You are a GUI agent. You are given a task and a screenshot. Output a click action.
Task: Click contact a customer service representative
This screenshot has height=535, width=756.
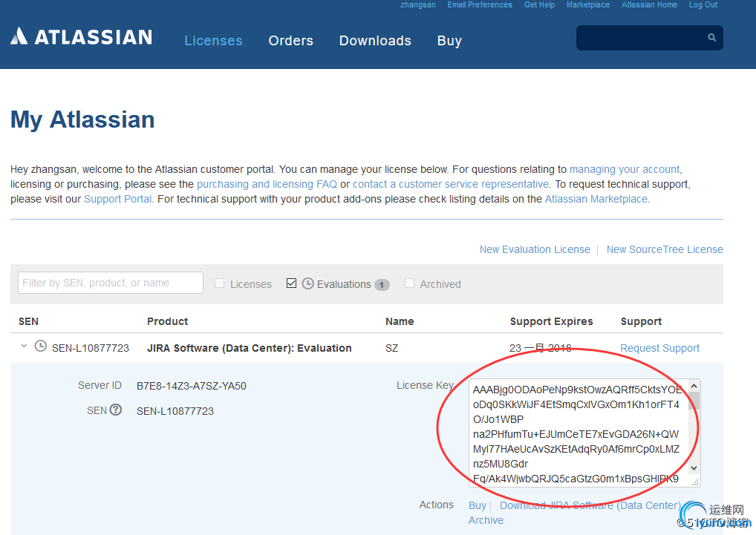pos(450,185)
